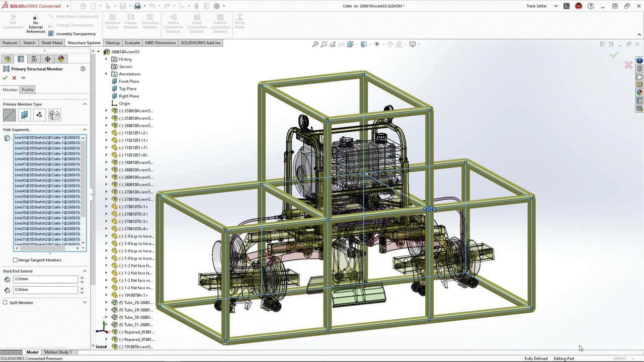Select the Motion Study 1 tab

pos(58,352)
